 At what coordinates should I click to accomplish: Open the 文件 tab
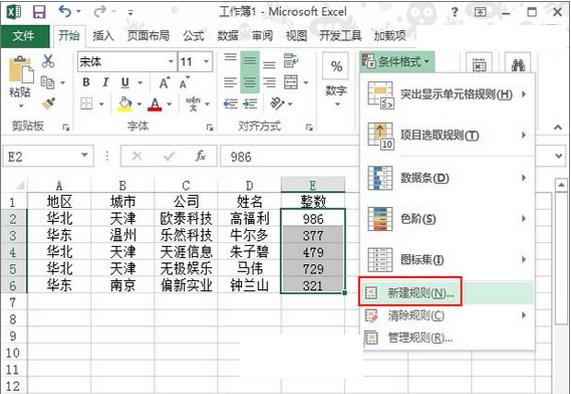24,36
